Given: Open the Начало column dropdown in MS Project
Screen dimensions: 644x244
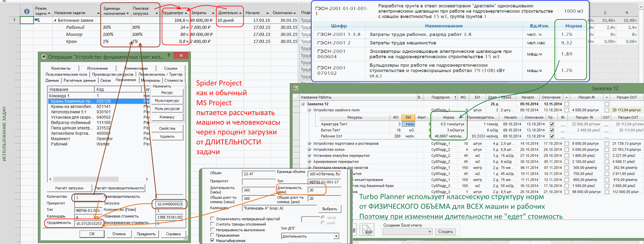Looking at the screenshot, I should pyautogui.click(x=267, y=13).
